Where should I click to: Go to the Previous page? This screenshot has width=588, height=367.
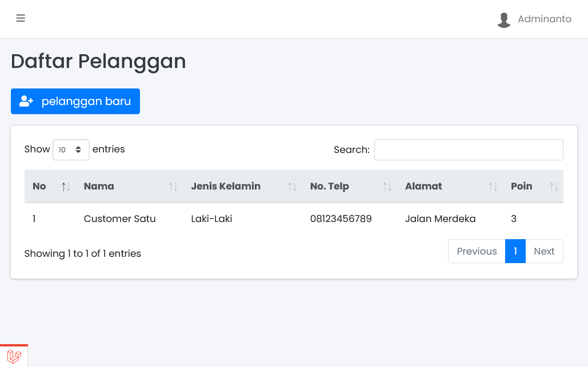pyautogui.click(x=477, y=251)
